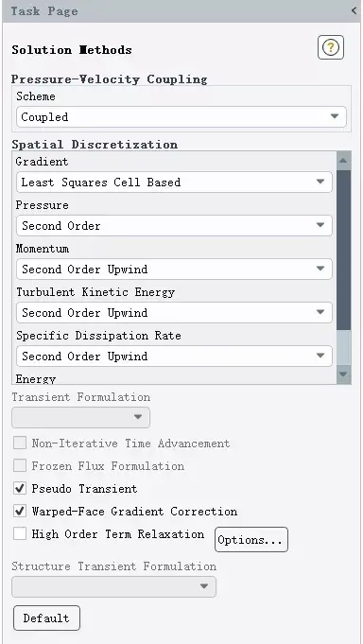Viewport: 363px width, 644px height.
Task: Open the Pressure-Velocity Coupling Scheme combo box
Action: 181,117
